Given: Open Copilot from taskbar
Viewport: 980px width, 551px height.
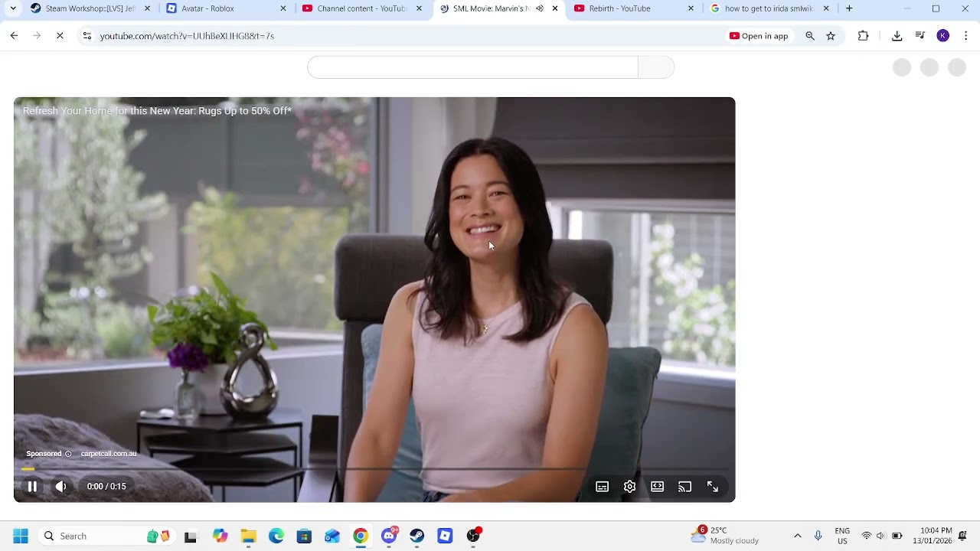Looking at the screenshot, I should coord(220,536).
